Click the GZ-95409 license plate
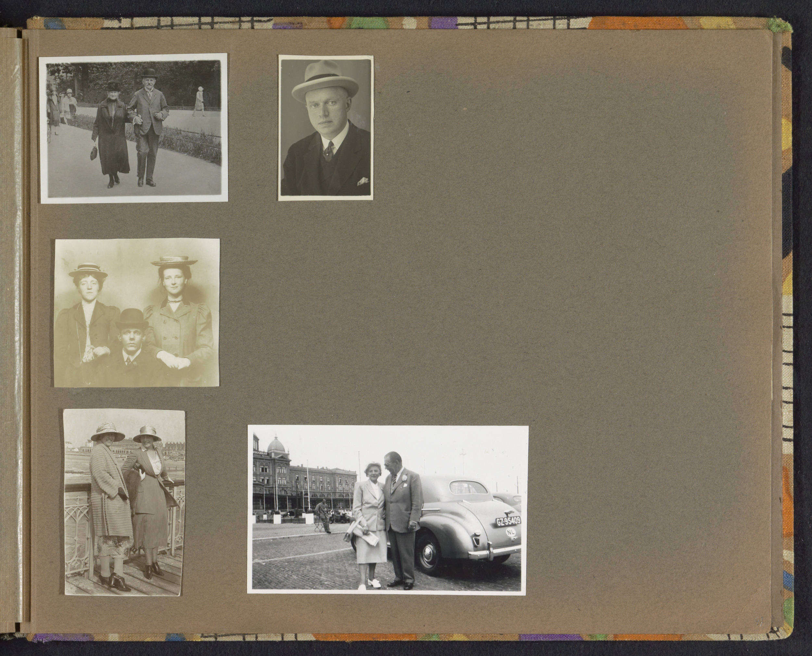The width and height of the screenshot is (812, 656). [x=508, y=521]
